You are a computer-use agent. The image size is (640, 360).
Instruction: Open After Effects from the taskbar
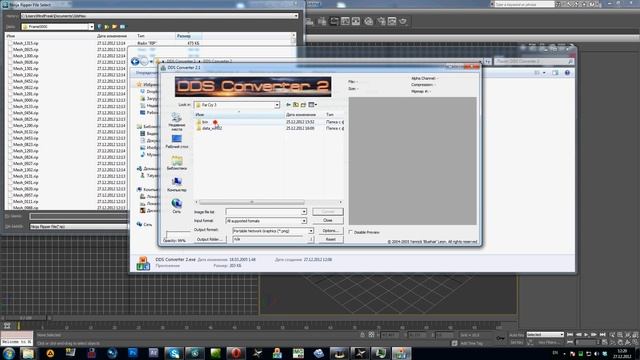pyautogui.click(x=153, y=353)
